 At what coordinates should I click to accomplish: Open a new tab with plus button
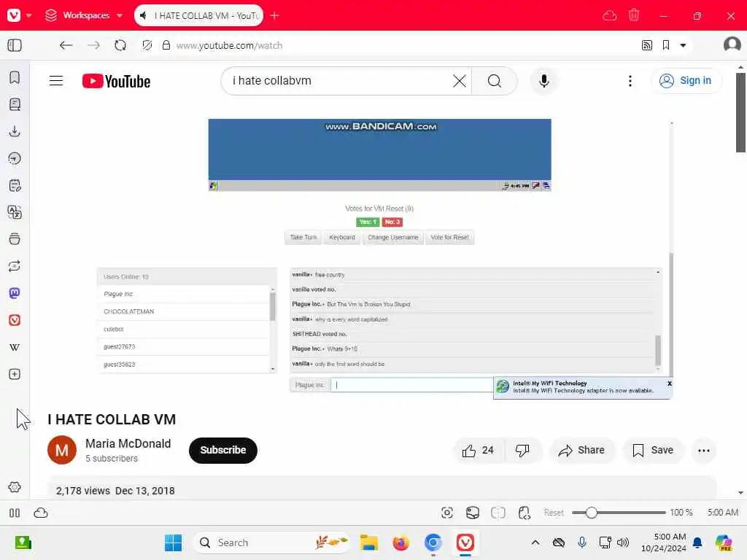(x=274, y=16)
